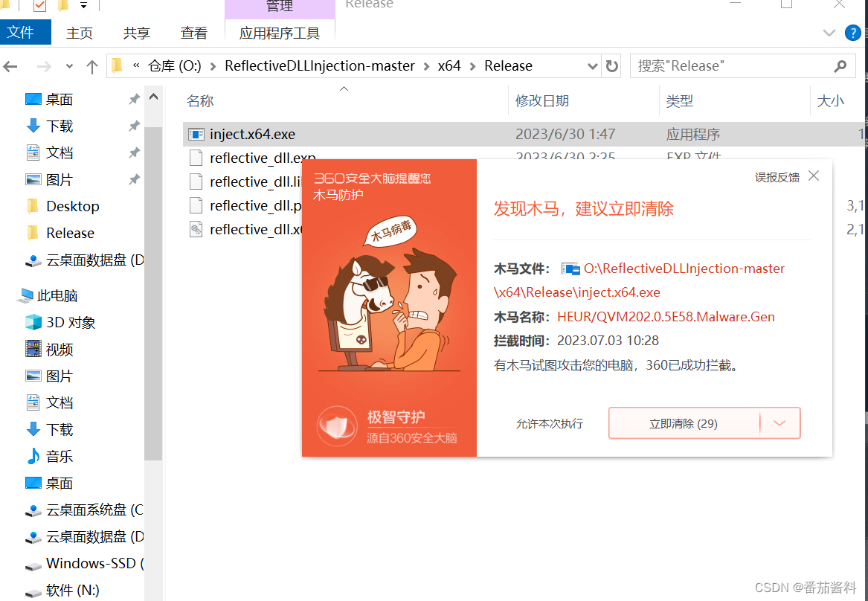The height and width of the screenshot is (601, 868).
Task: Switch to the 共享 ribbon tab
Action: pyautogui.click(x=136, y=33)
